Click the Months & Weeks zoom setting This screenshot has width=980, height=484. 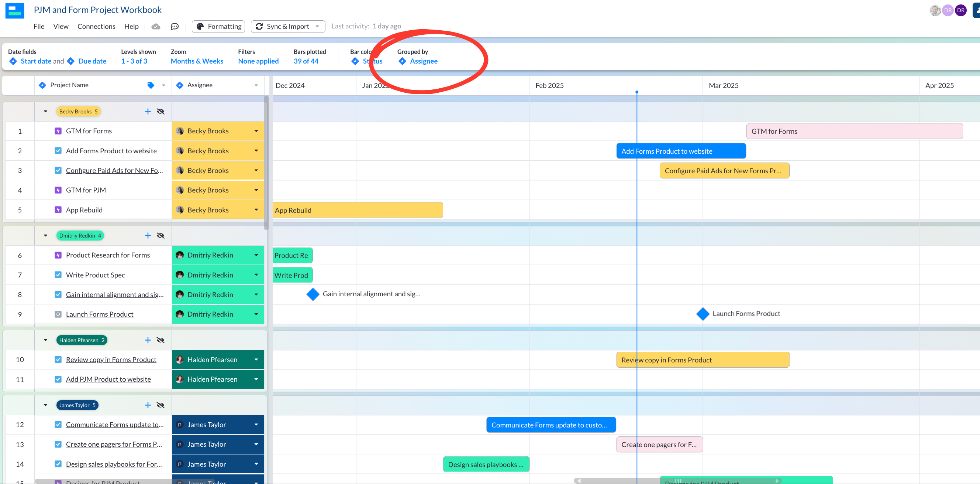tap(197, 61)
